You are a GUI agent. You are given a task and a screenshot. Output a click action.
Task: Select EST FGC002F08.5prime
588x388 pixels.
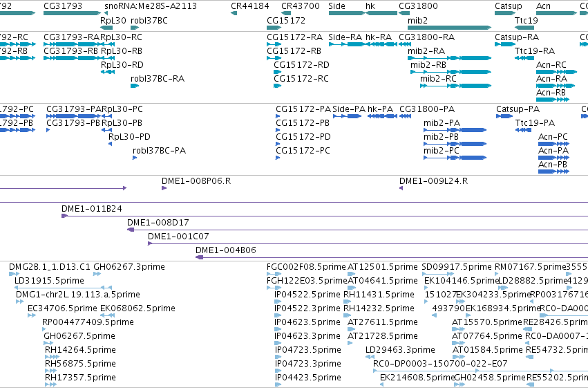pos(306,267)
